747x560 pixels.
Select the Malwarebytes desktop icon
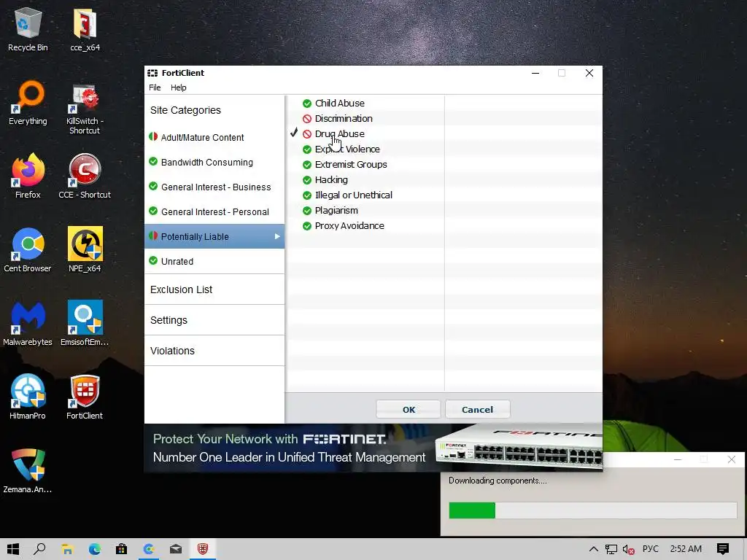[28, 324]
